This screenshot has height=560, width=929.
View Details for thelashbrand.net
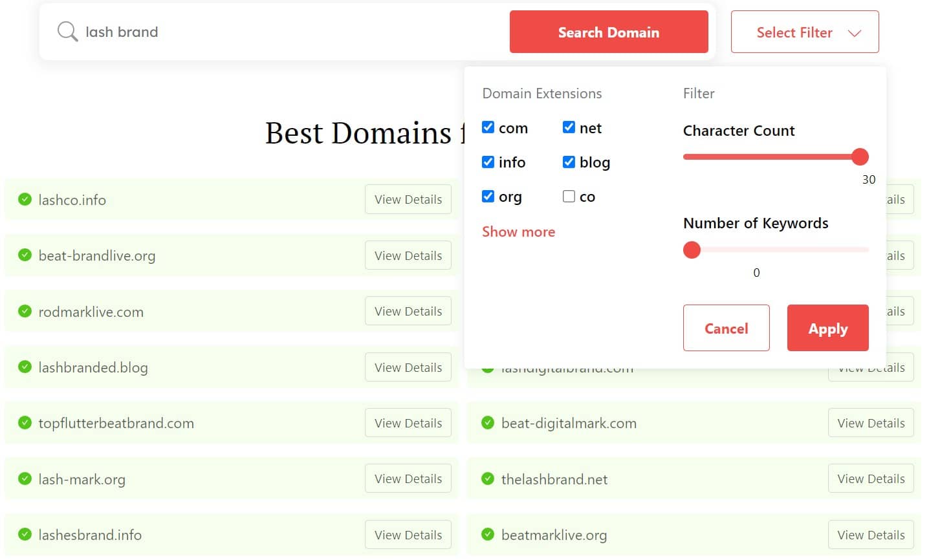(x=871, y=479)
